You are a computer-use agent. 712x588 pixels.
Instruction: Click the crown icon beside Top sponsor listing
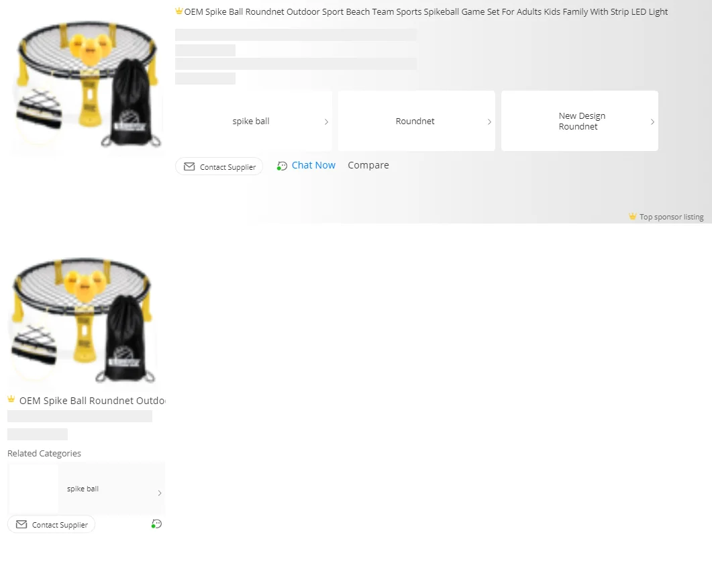633,216
